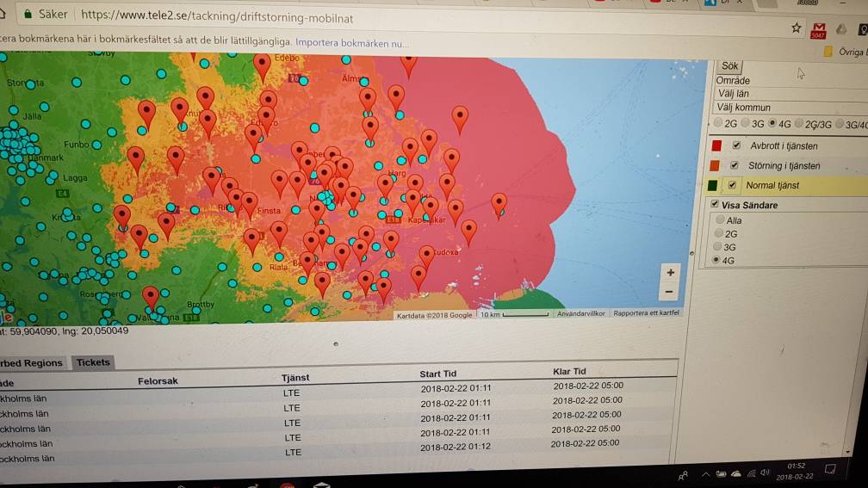The image size is (868, 488).
Task: Click the green Normal tjänst legend swatch
Action: click(x=712, y=185)
